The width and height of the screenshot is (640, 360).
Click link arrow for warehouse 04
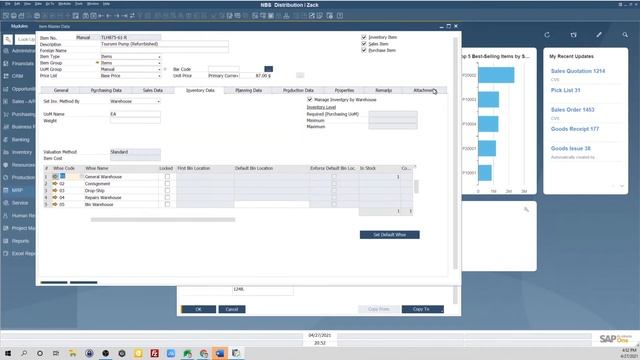pos(55,198)
